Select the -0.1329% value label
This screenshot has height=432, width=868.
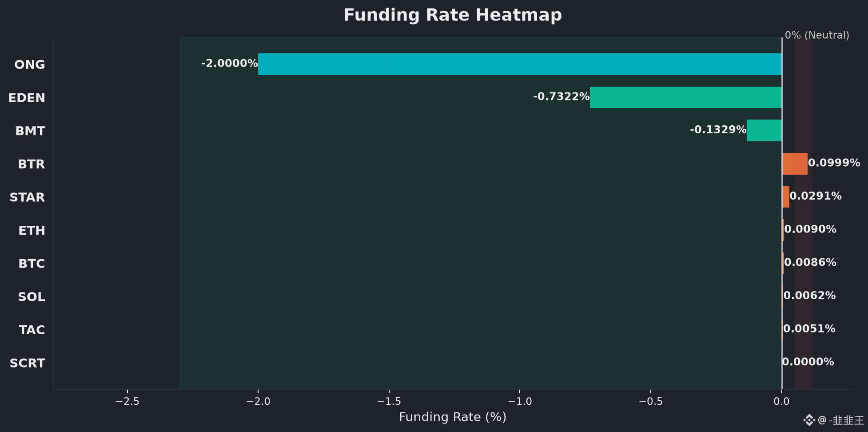pos(718,129)
